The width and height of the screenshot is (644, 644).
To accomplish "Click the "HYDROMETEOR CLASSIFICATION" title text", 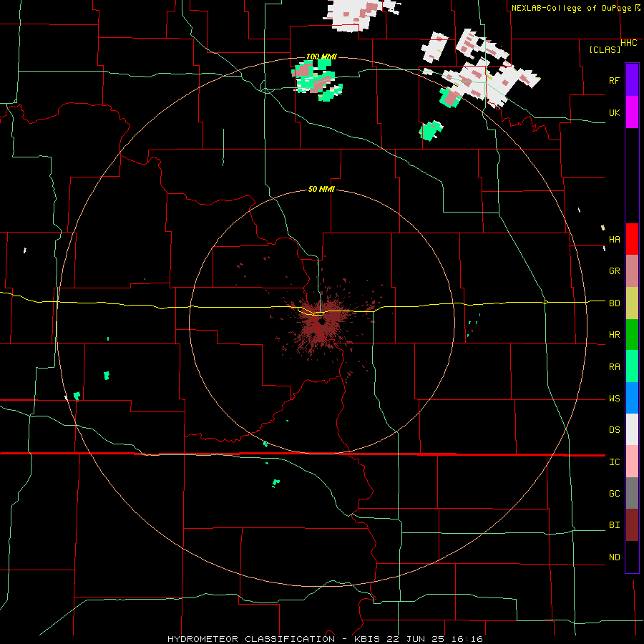I will tap(251, 639).
